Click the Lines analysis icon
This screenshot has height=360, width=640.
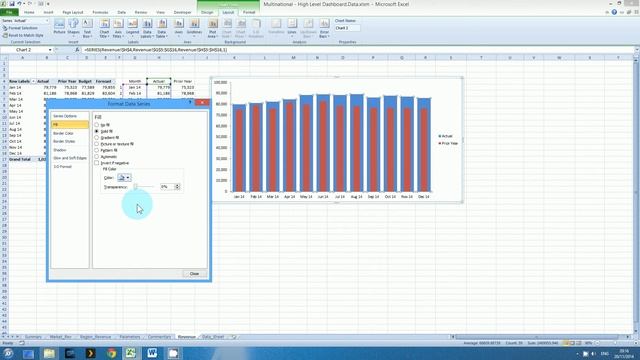coord(292,27)
